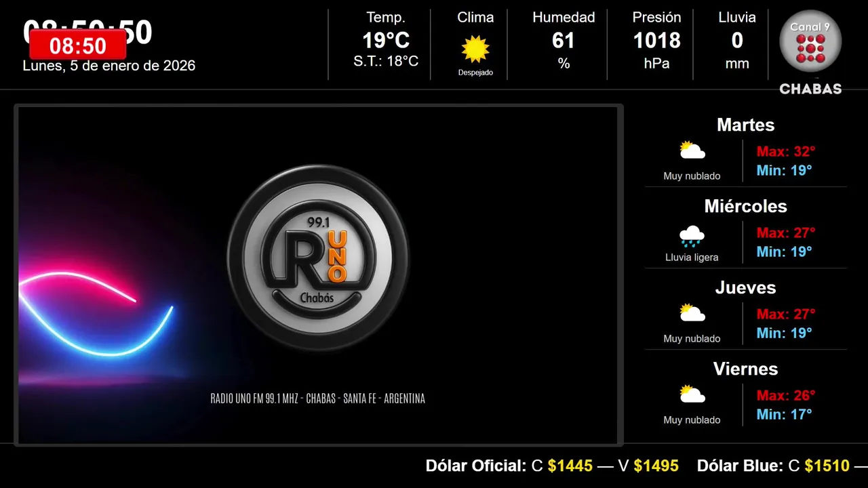
Task: Click the Radio Uno 99.1 logo
Action: tap(318, 258)
